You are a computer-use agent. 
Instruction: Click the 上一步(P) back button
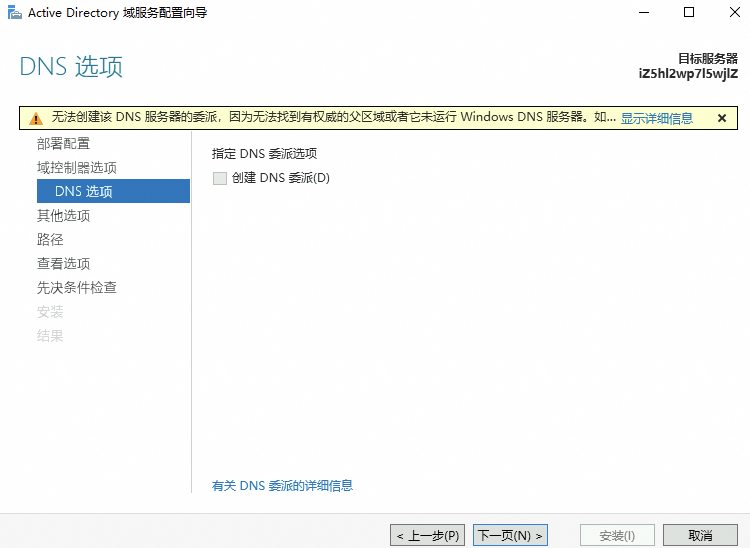click(x=427, y=535)
